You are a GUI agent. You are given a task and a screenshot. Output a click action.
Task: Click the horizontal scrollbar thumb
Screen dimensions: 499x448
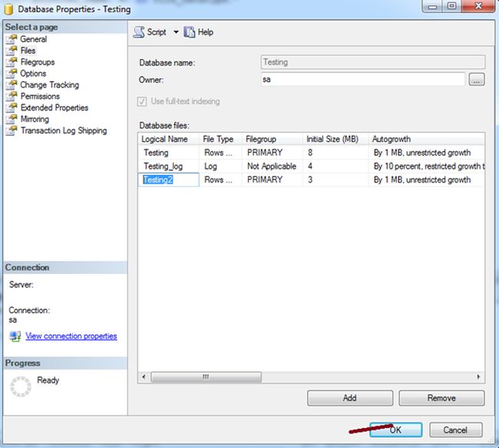207,377
